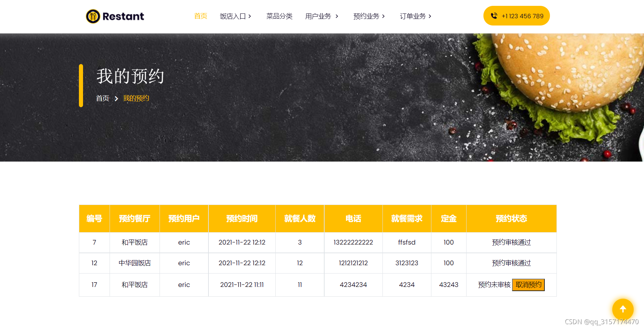Click 预约审核通过 status in row 12
Image resolution: width=644 pixels, height=329 pixels.
(511, 263)
